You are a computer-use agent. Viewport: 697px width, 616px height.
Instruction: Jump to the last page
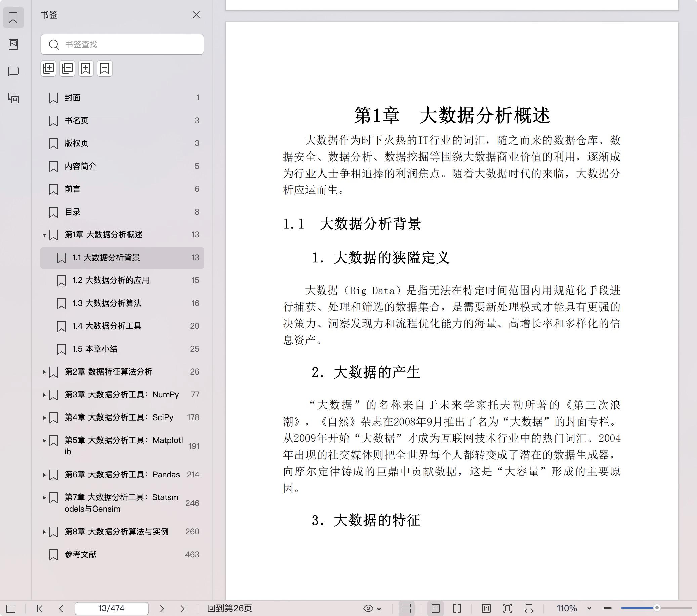[183, 608]
